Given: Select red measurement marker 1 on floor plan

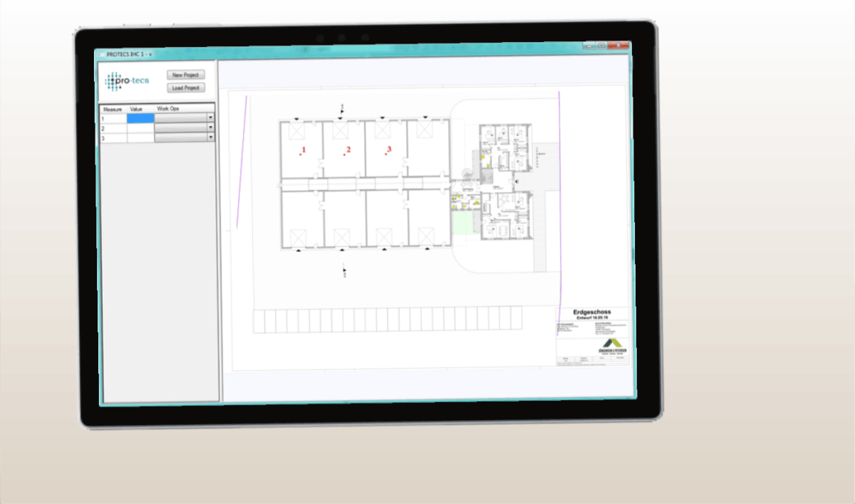Looking at the screenshot, I should tap(302, 151).
